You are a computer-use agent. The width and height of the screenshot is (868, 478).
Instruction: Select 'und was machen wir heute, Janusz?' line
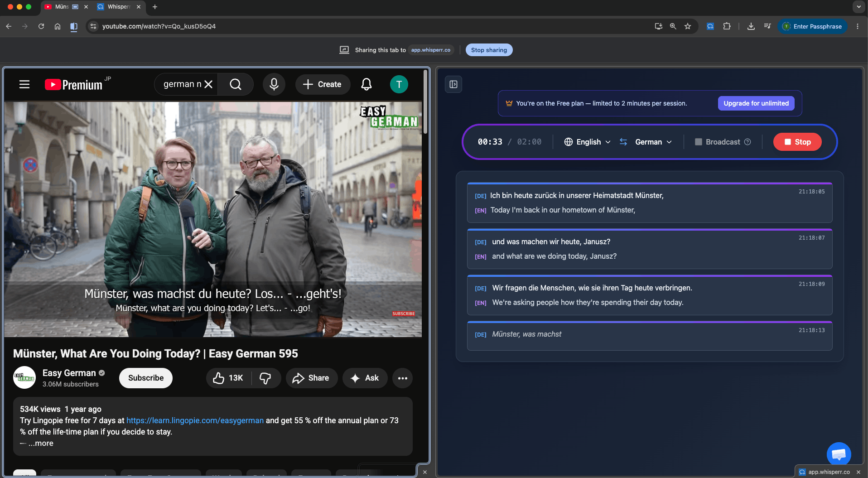[650, 249]
